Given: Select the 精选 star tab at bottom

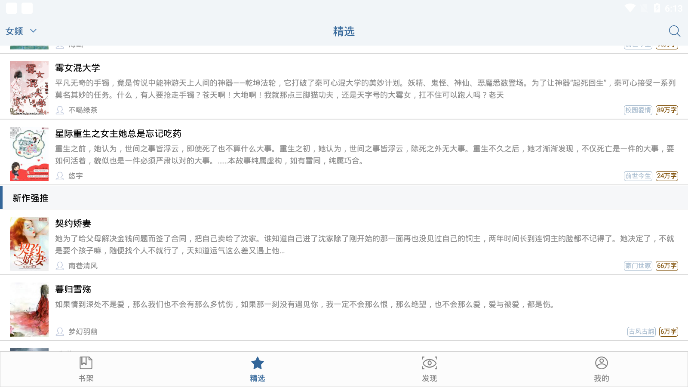Looking at the screenshot, I should [x=258, y=369].
